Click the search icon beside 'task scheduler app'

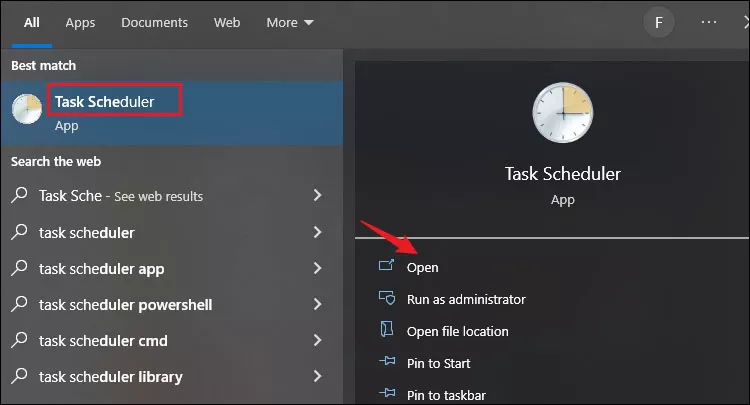(19, 268)
